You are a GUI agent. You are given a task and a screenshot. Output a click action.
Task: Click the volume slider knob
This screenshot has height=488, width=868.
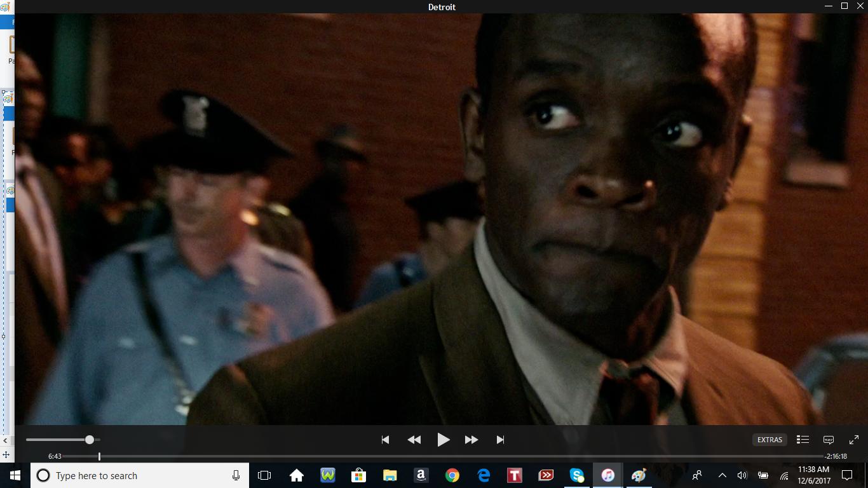click(90, 440)
